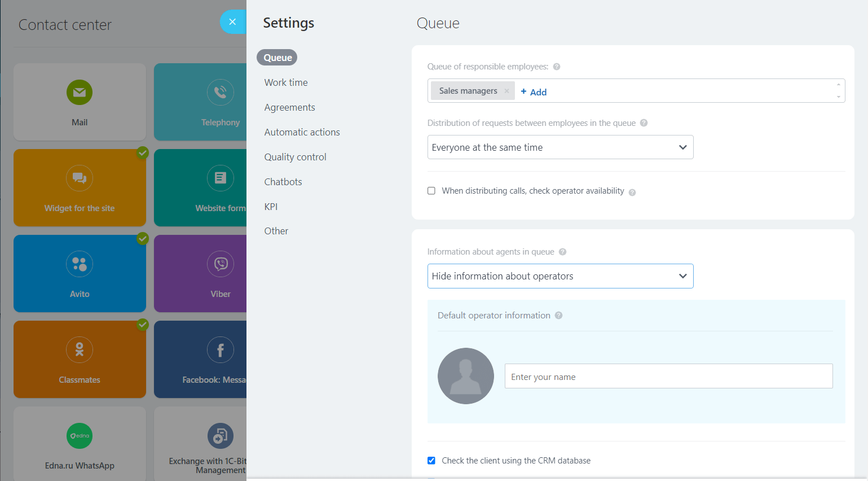Open the Widget for the site icon

80,178
